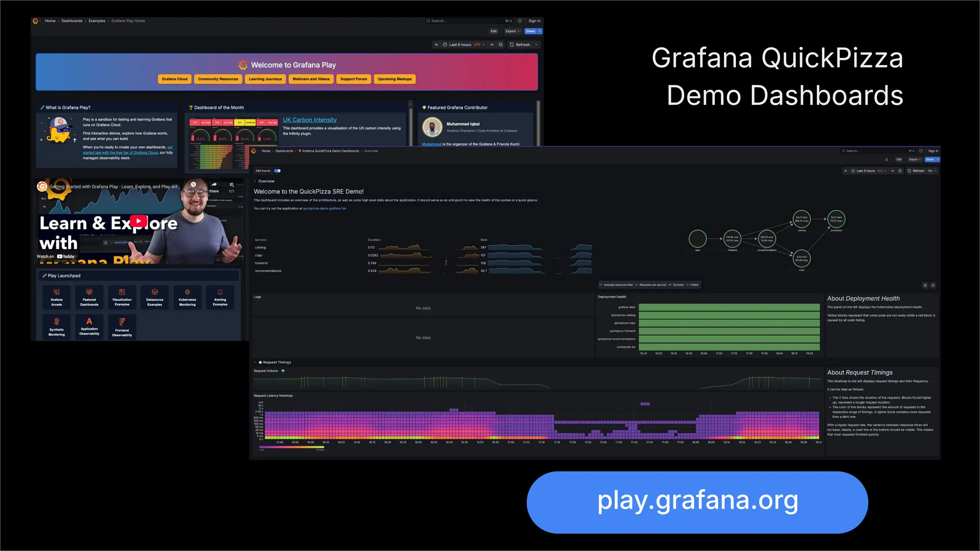Click the Upcoming Meetups button

tap(394, 79)
